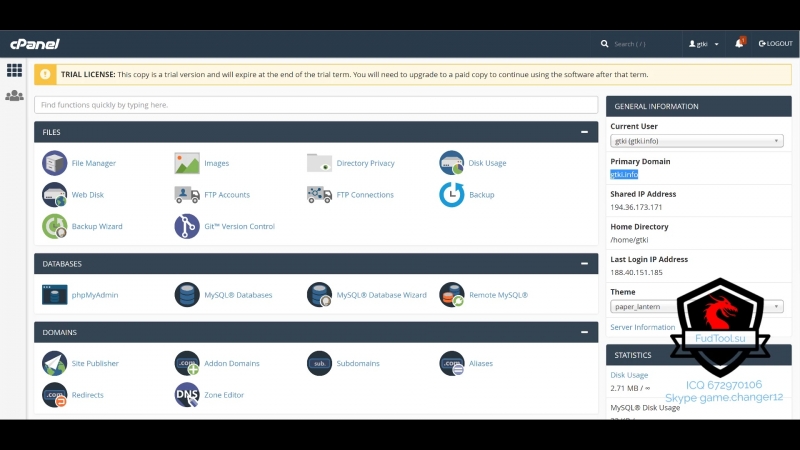Click the Find functions quickly input

click(316, 105)
